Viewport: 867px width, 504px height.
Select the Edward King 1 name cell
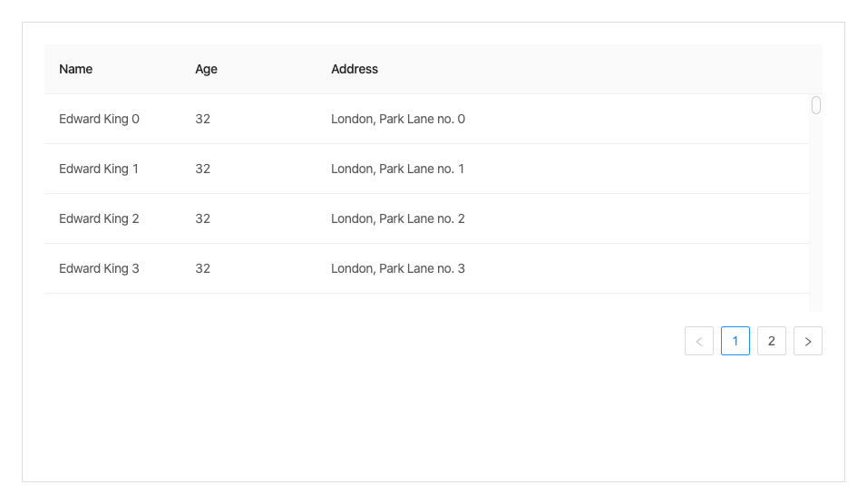pyautogui.click(x=99, y=169)
